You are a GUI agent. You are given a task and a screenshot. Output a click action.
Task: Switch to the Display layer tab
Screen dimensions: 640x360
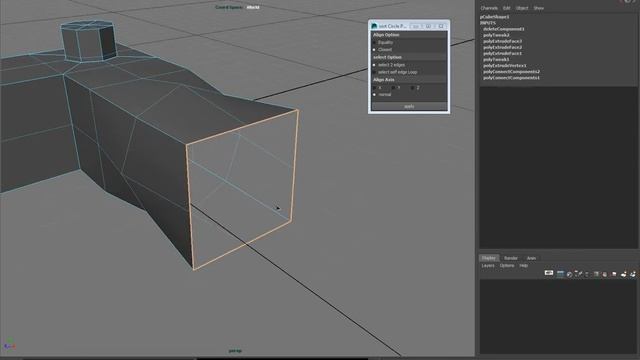tap(489, 258)
